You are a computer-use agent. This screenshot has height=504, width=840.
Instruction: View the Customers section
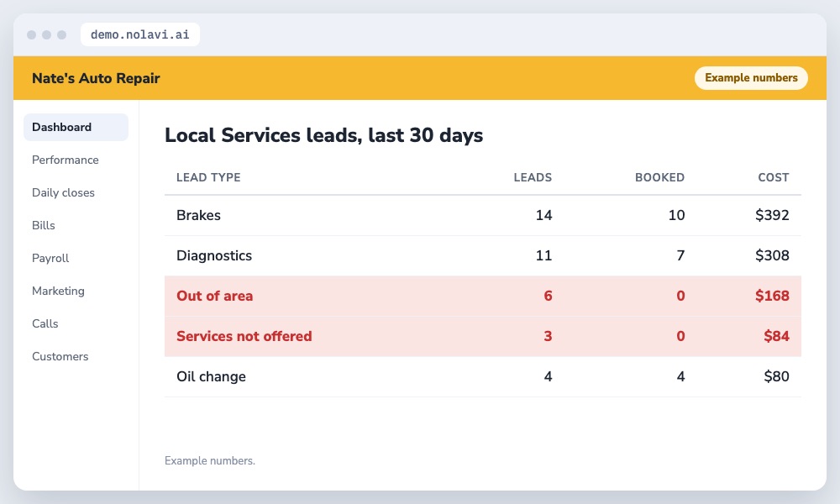(x=60, y=356)
